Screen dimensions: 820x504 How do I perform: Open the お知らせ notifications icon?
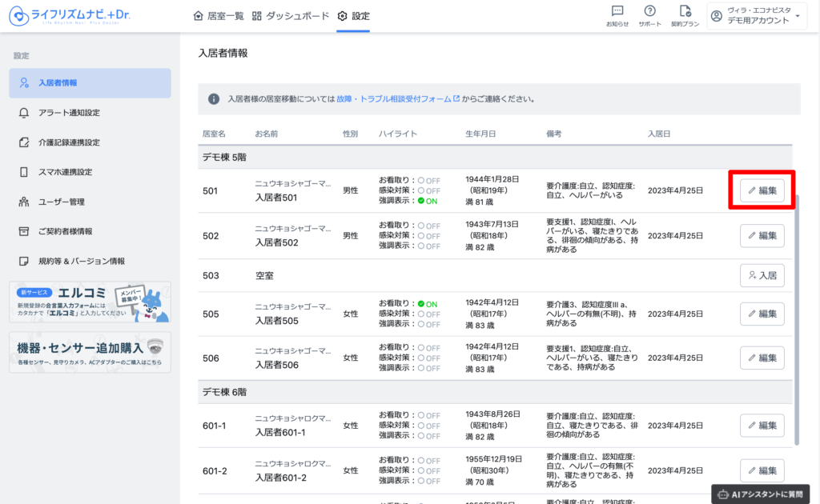[617, 15]
